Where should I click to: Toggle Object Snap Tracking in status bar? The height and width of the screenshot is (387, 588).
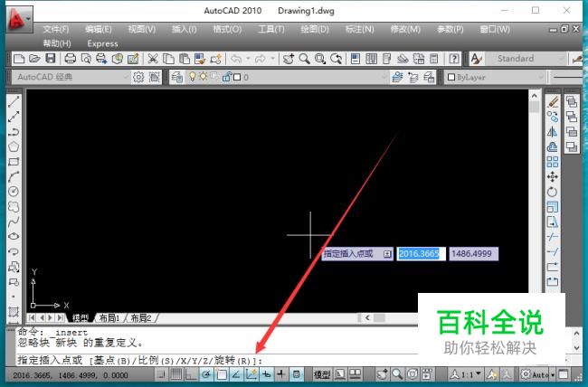236,373
